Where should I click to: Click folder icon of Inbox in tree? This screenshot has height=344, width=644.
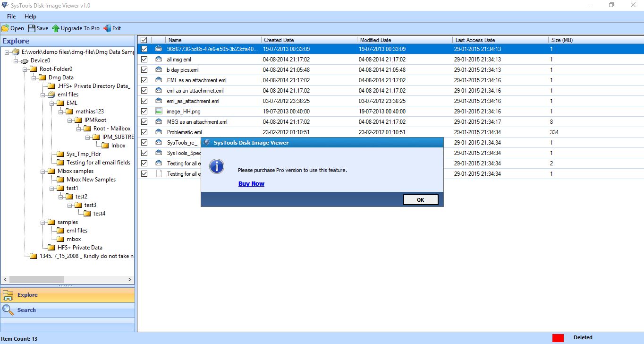pos(105,146)
